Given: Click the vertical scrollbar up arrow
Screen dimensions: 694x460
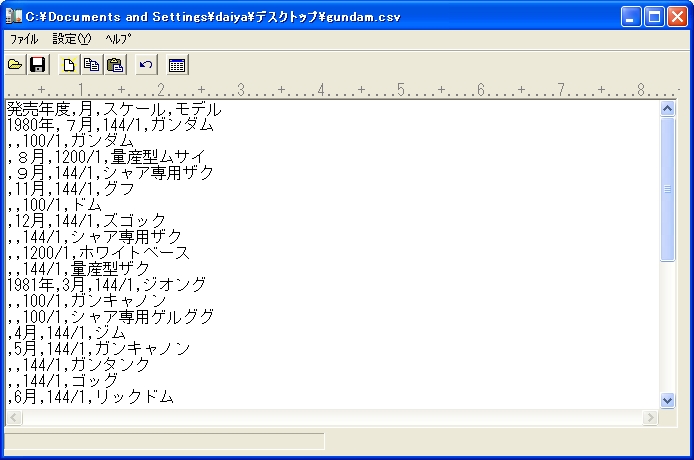Looking at the screenshot, I should pos(667,108).
